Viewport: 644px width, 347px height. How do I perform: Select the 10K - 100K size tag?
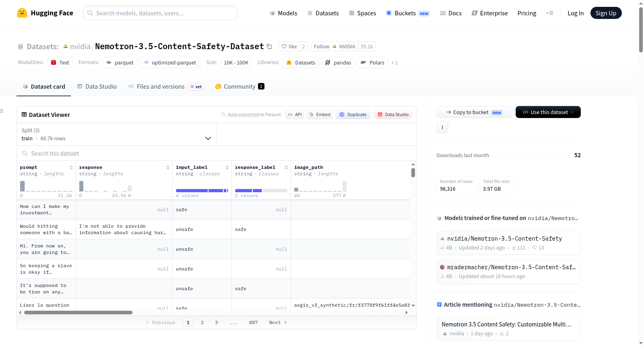coord(236,62)
